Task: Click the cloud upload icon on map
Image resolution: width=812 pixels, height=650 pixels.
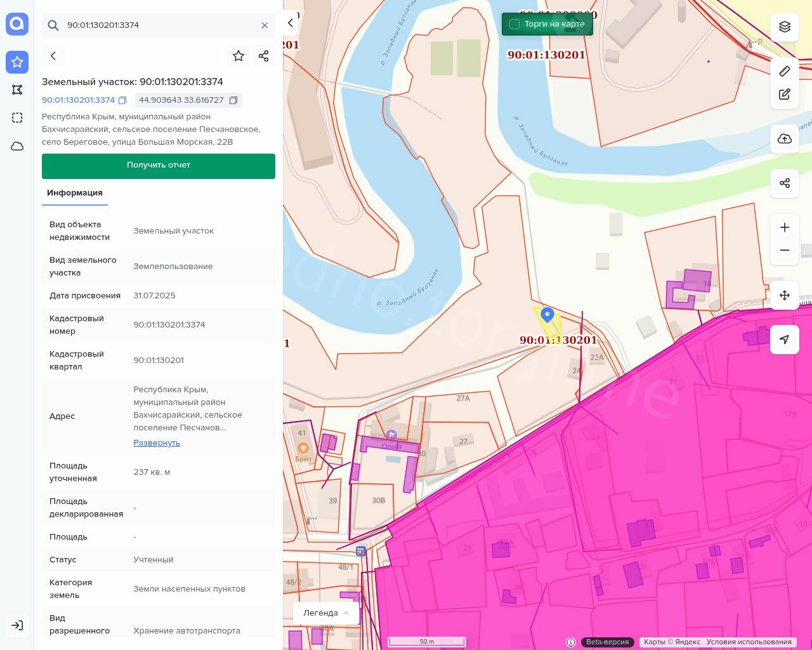Action: pos(785,139)
